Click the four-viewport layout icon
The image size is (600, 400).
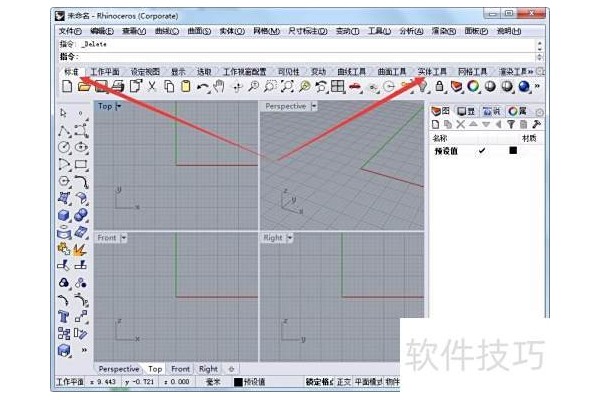(x=338, y=86)
